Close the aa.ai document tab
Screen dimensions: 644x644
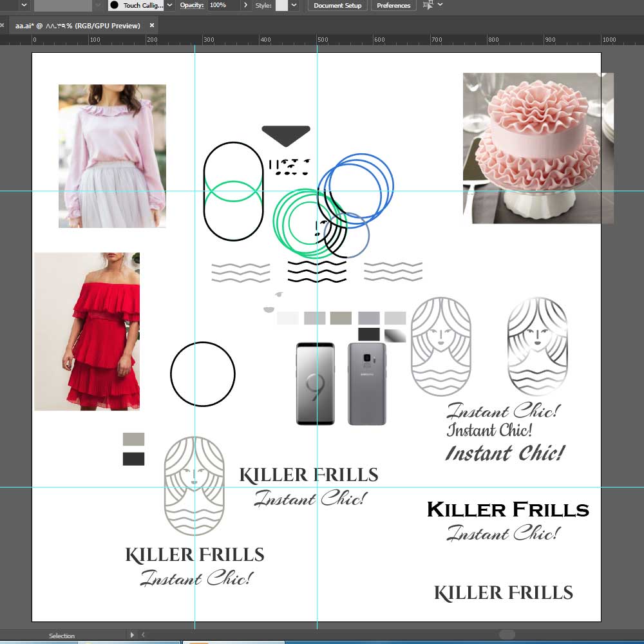(152, 26)
